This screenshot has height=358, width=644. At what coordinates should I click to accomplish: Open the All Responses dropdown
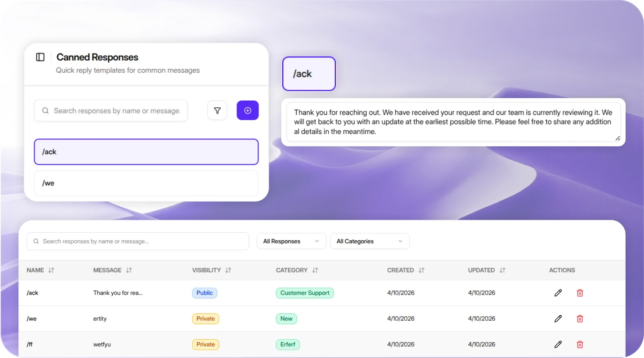pyautogui.click(x=291, y=241)
